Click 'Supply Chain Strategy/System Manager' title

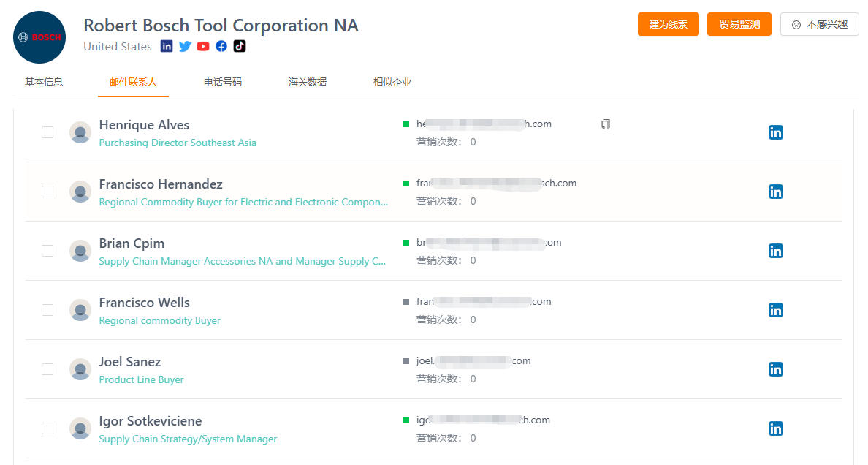[x=188, y=439]
